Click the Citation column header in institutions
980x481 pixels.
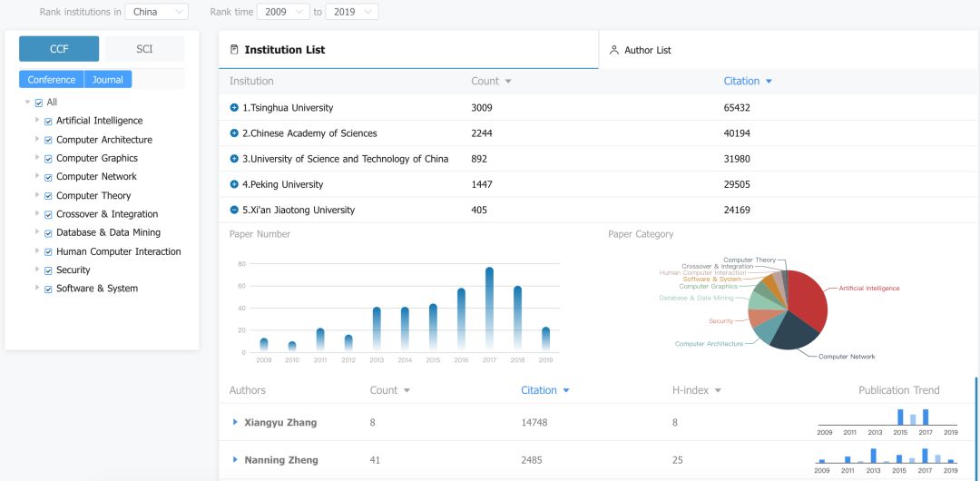(x=741, y=82)
